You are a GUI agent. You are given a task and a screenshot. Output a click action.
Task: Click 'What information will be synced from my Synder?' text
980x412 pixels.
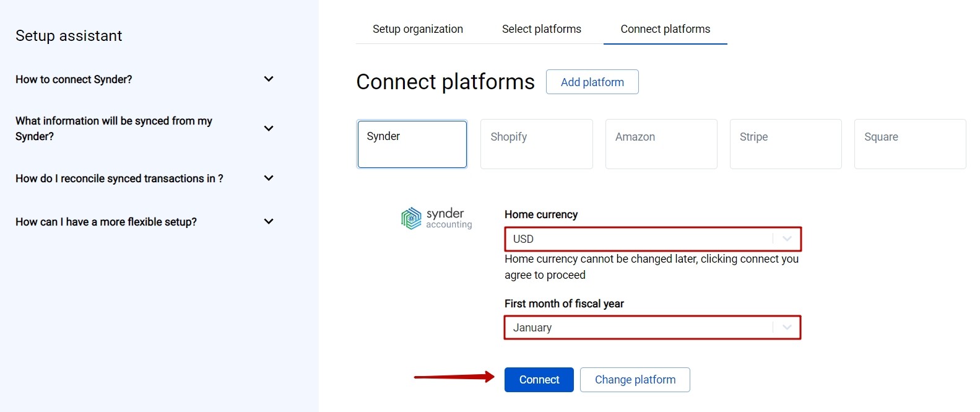coord(114,128)
